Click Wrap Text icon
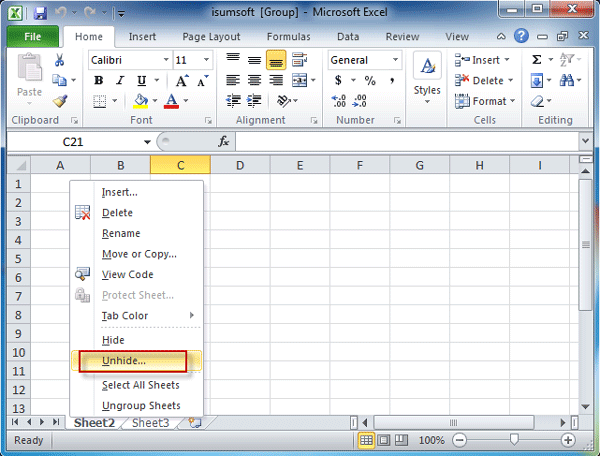The image size is (600, 456). pyautogui.click(x=299, y=60)
